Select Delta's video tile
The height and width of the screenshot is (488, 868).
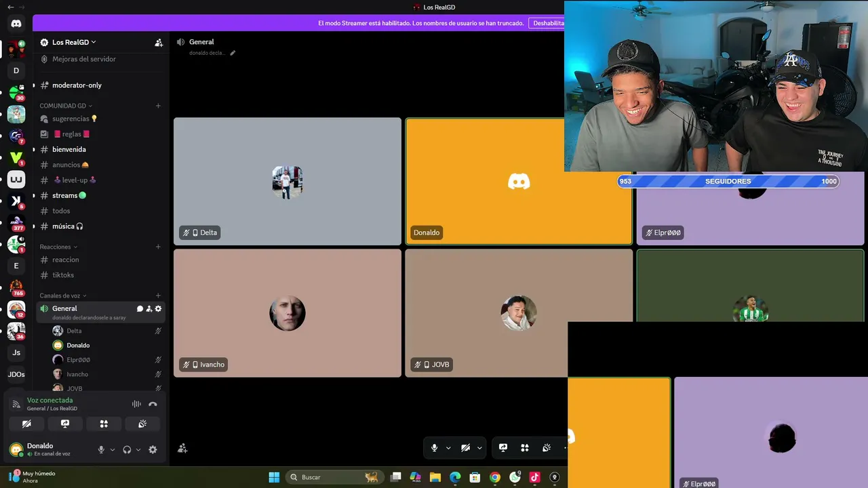pos(288,182)
